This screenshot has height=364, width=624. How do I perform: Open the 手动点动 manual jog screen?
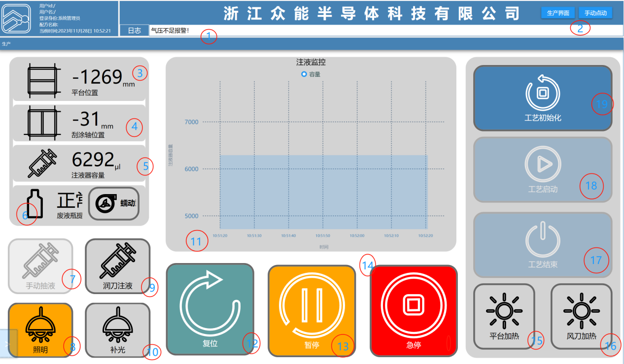(x=595, y=13)
